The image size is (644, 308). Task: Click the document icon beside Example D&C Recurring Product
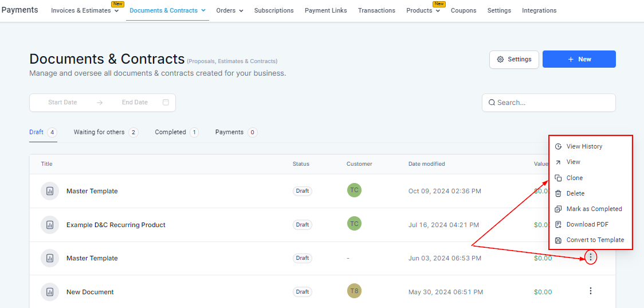pos(50,225)
